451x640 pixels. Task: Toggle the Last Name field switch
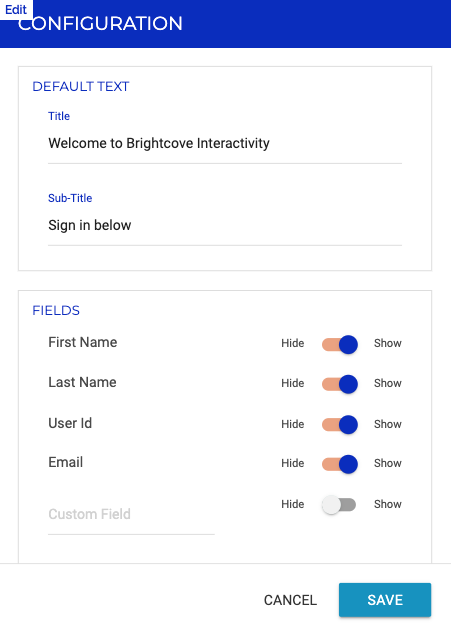point(340,384)
